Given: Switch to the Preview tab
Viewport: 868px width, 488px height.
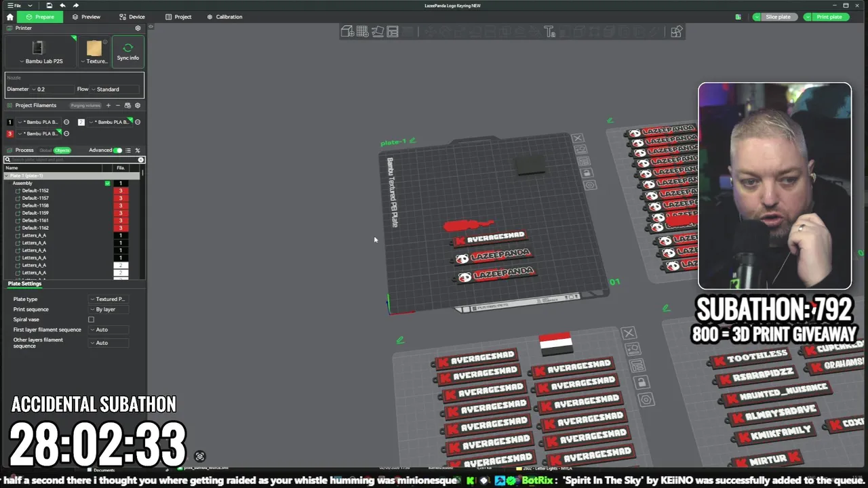Looking at the screenshot, I should (86, 16).
